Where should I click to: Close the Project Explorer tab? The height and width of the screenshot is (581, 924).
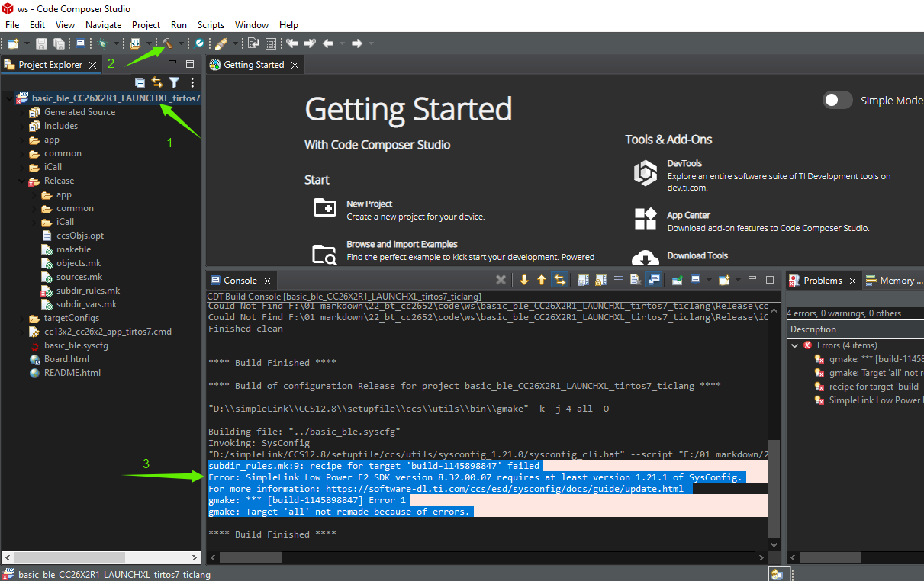coord(92,65)
